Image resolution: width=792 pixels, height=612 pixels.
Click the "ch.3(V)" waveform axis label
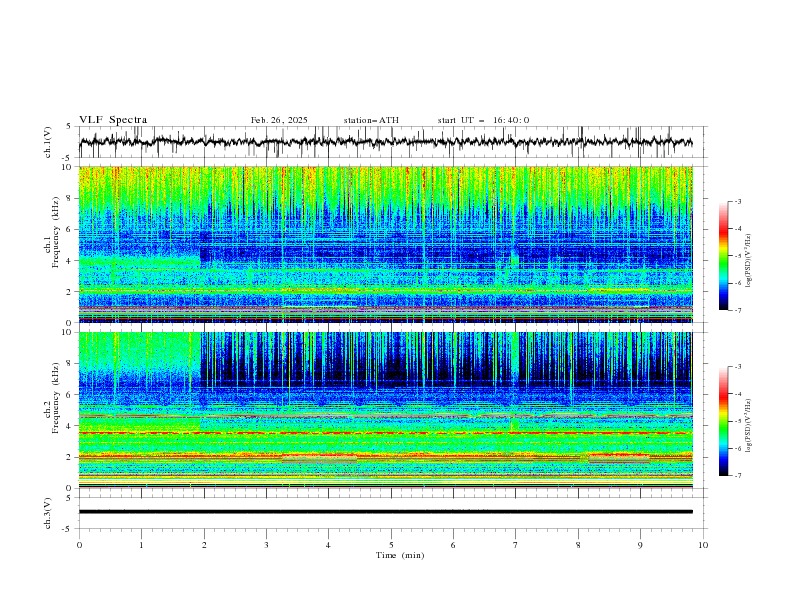pyautogui.click(x=48, y=513)
